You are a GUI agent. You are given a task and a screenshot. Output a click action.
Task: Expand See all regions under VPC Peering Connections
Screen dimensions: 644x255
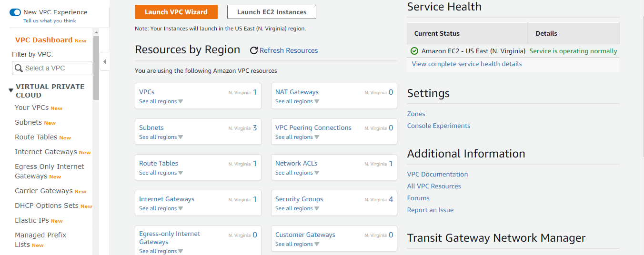click(x=297, y=137)
